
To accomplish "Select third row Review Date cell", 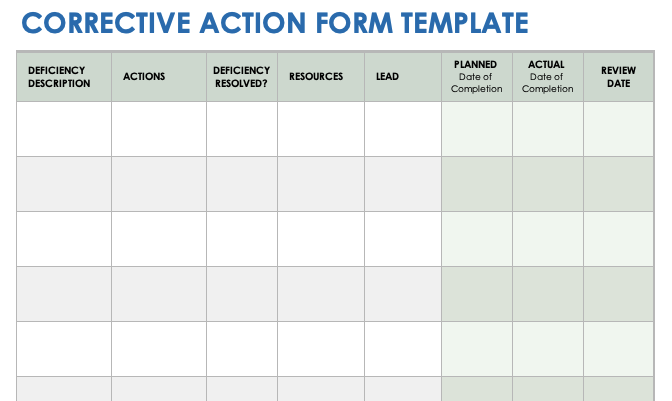I will point(618,239).
